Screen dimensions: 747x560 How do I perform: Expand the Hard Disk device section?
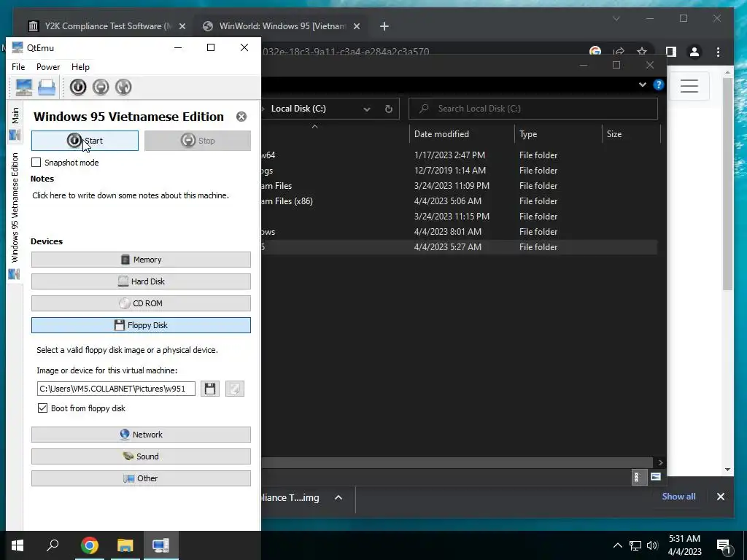141,281
